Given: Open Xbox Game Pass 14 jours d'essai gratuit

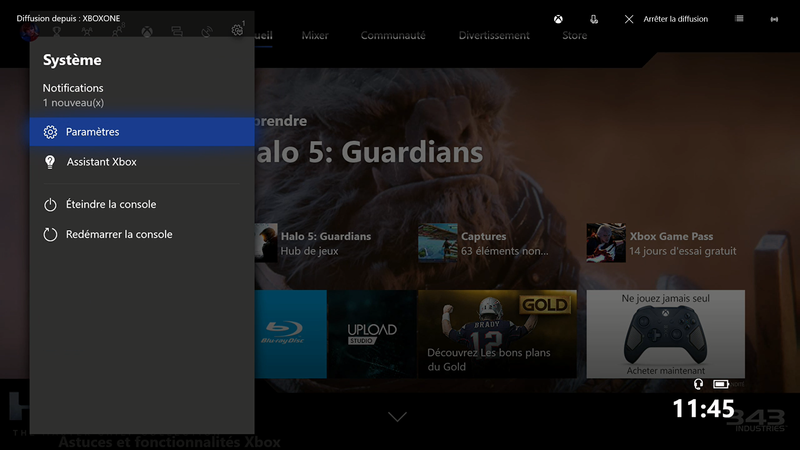Looking at the screenshot, I should (x=662, y=243).
